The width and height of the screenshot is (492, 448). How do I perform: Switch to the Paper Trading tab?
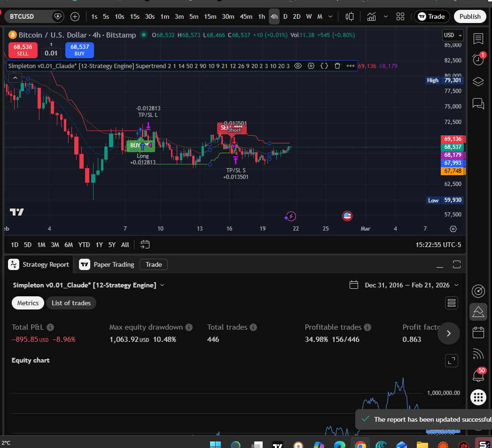pos(107,264)
